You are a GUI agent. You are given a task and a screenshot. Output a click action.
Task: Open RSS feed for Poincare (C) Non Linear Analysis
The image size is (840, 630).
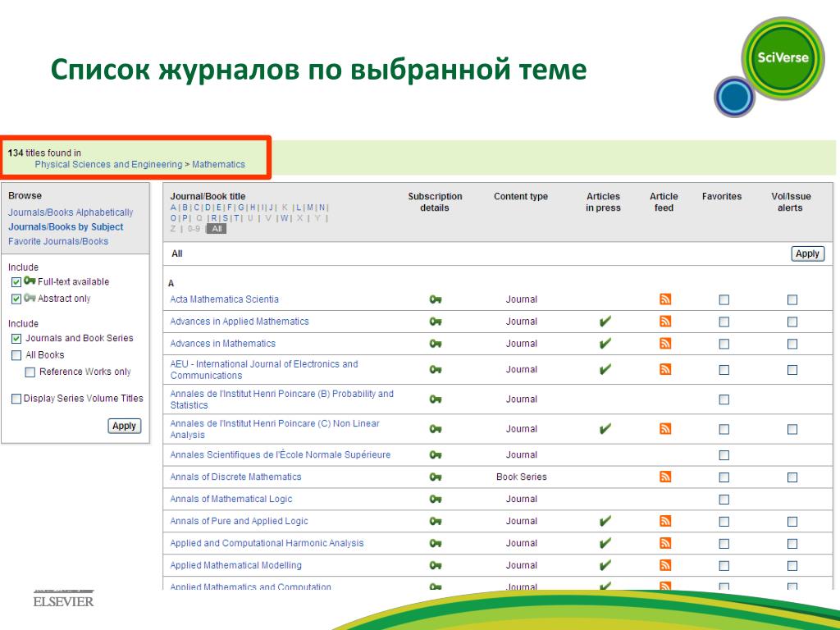tap(664, 428)
